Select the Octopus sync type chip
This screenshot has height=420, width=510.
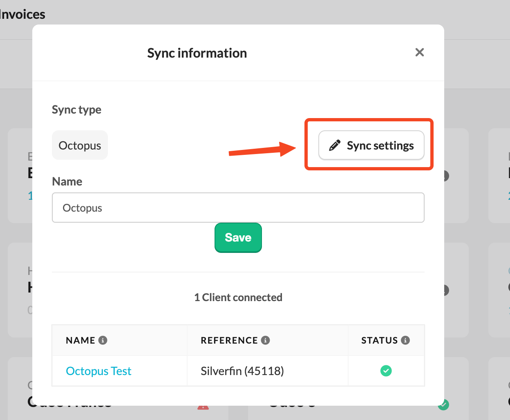80,145
